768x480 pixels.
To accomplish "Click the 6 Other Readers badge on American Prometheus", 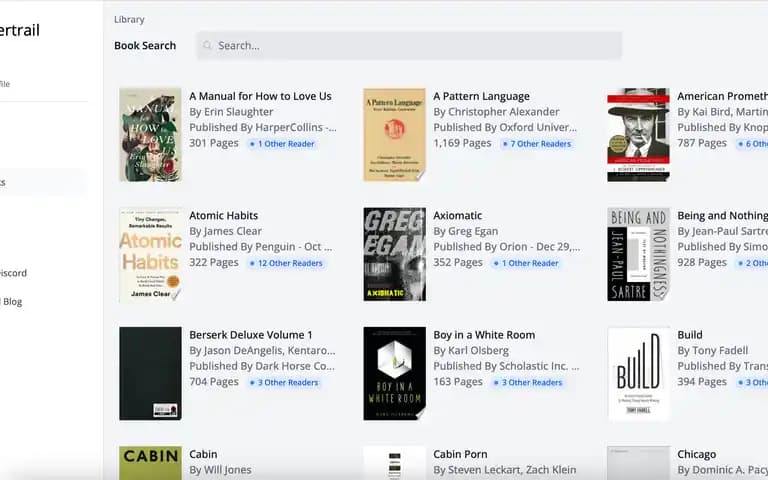I will 752,144.
